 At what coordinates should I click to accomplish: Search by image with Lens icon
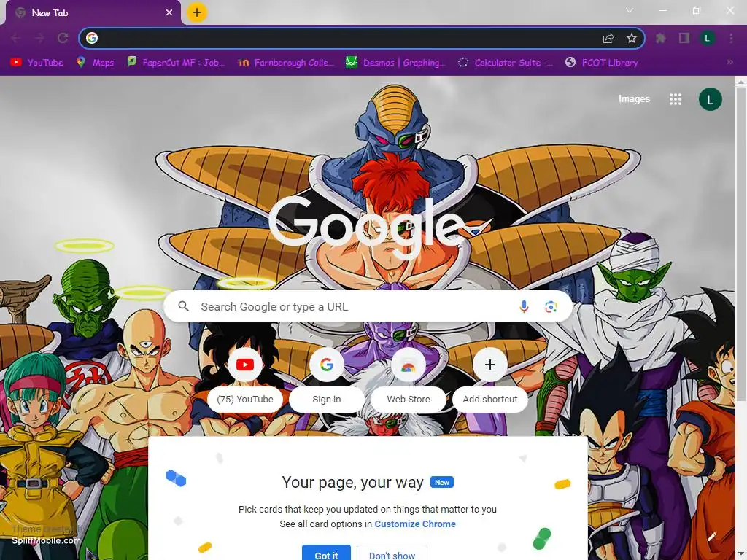click(x=551, y=306)
